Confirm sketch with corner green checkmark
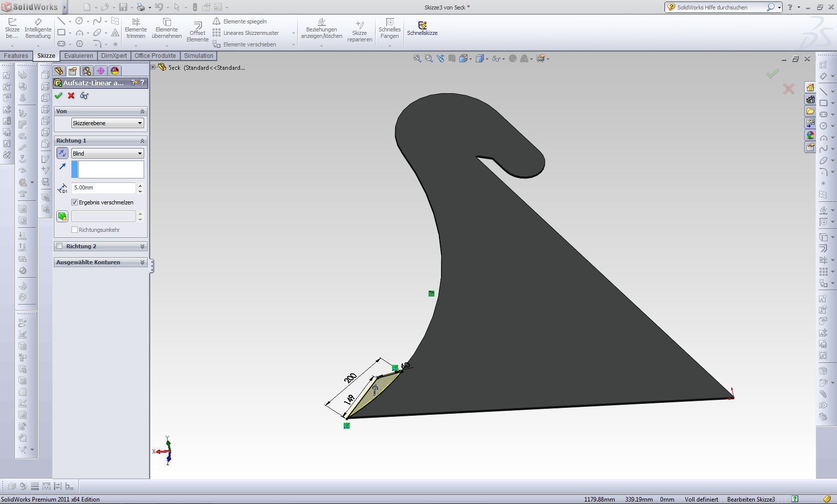Viewport: 837px width, 504px height. pyautogui.click(x=772, y=74)
